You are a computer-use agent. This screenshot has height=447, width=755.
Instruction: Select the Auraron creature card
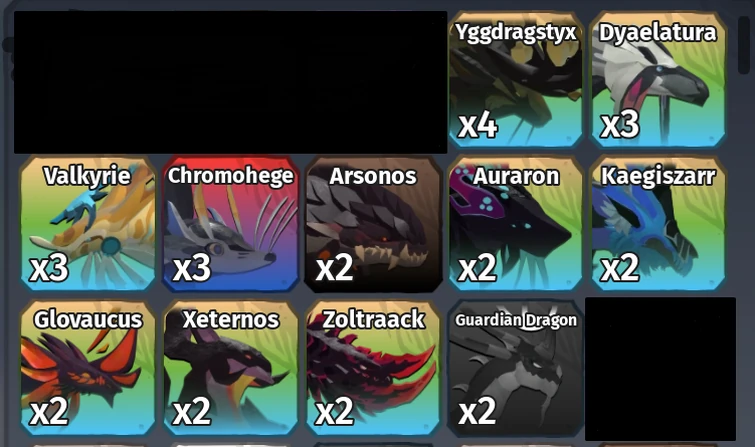point(515,224)
